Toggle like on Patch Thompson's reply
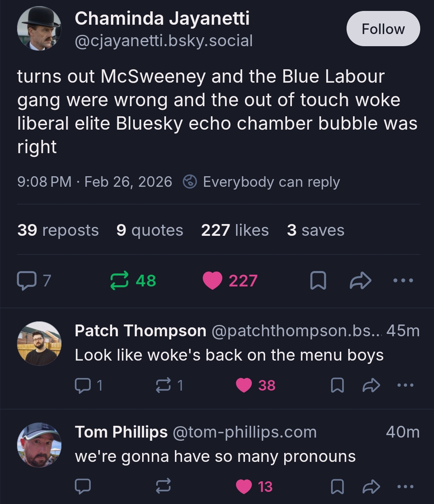 tap(244, 385)
